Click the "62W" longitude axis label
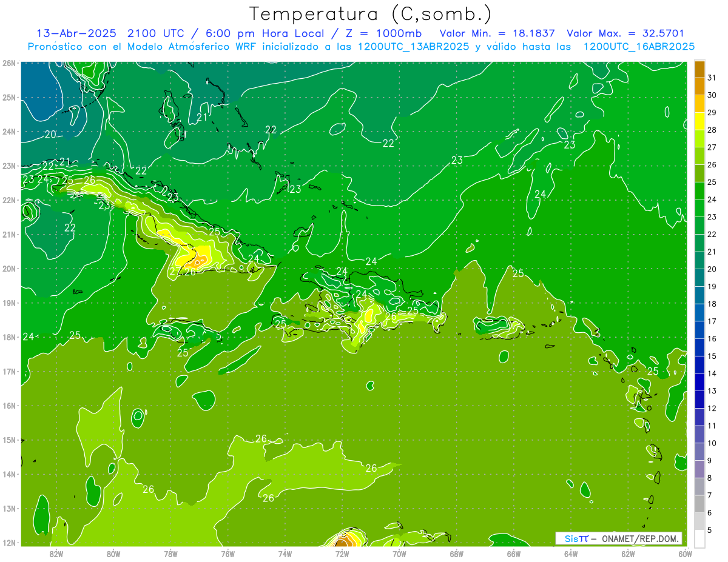The height and width of the screenshot is (562, 728). pos(628,554)
